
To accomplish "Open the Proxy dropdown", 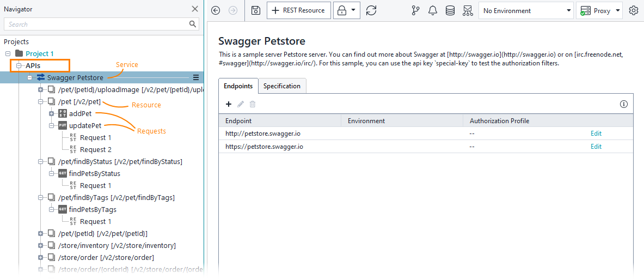I will [x=600, y=11].
